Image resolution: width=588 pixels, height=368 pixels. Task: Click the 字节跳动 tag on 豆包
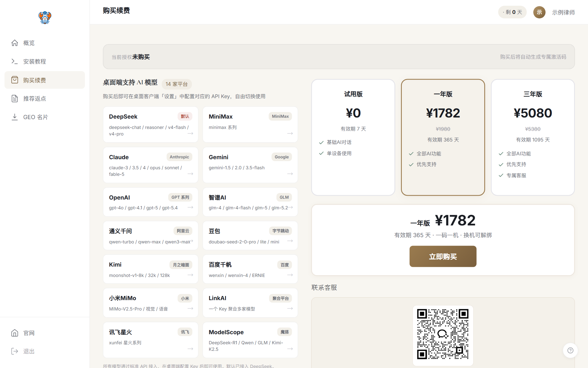281,231
